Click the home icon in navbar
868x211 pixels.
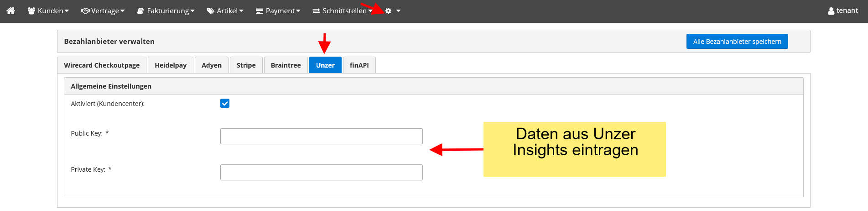tap(11, 11)
